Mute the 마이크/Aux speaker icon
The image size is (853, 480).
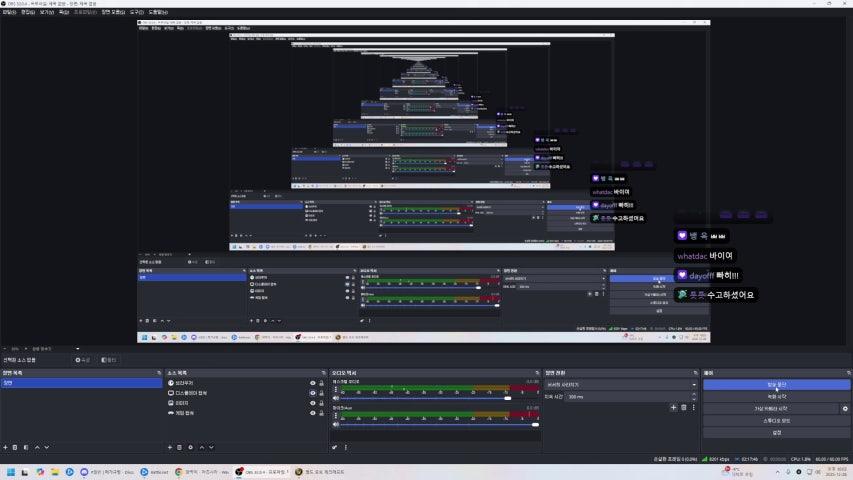coord(336,424)
